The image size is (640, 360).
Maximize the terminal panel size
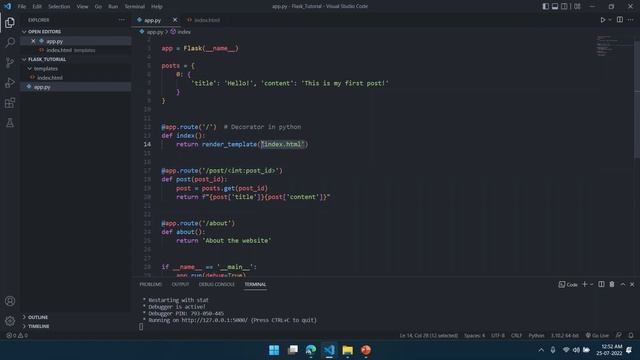pyautogui.click(x=622, y=284)
